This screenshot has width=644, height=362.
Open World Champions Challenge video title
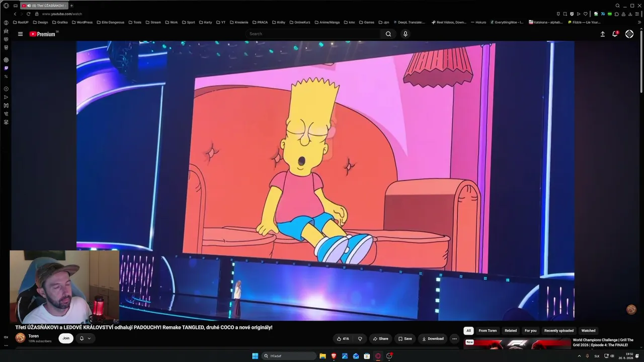point(603,342)
